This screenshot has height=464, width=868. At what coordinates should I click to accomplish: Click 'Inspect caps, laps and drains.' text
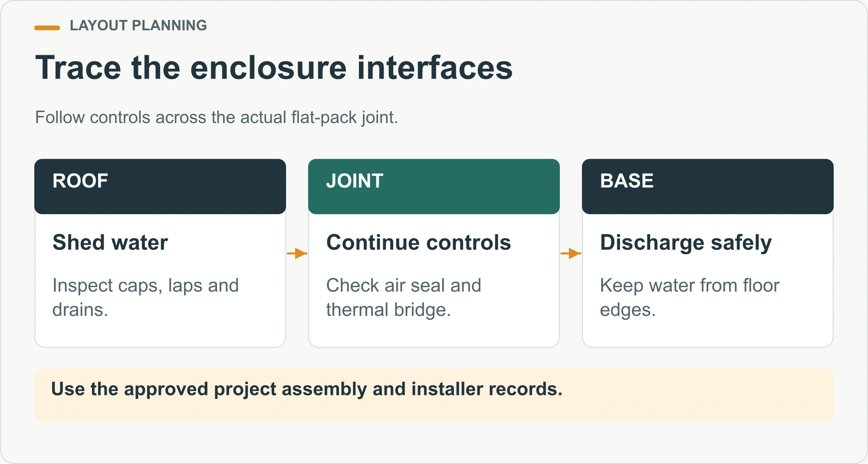(x=145, y=298)
